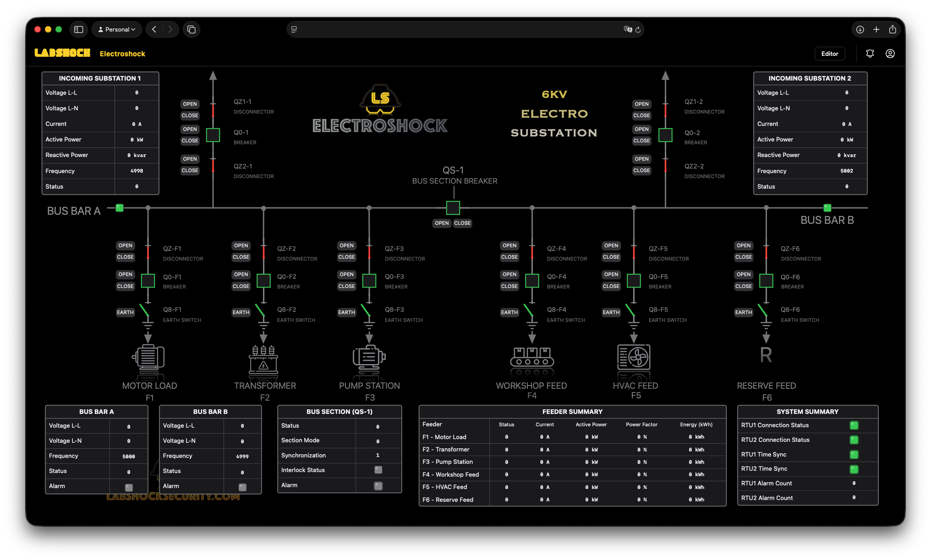
Task: Click the Pump Station F3 icon
Action: pyautogui.click(x=369, y=357)
